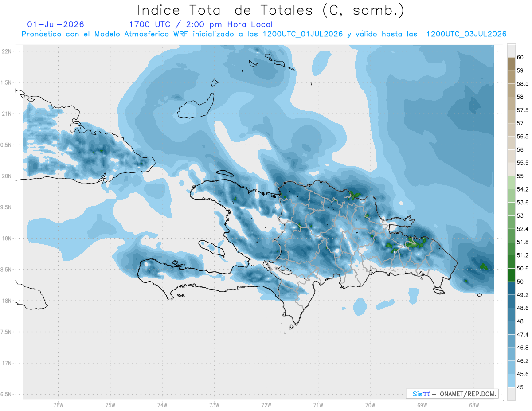Click the "21N" latitude label

point(7,114)
